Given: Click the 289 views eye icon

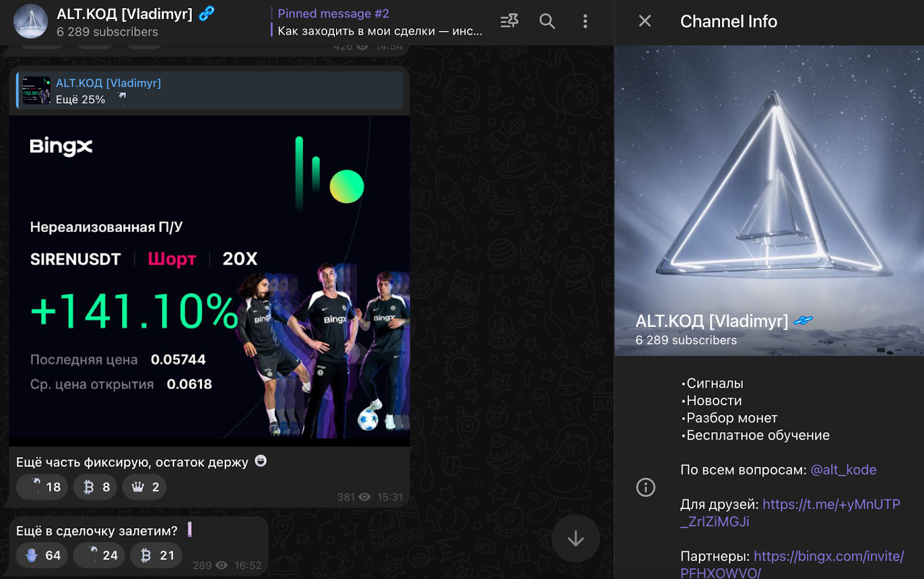Looking at the screenshot, I should [x=221, y=565].
